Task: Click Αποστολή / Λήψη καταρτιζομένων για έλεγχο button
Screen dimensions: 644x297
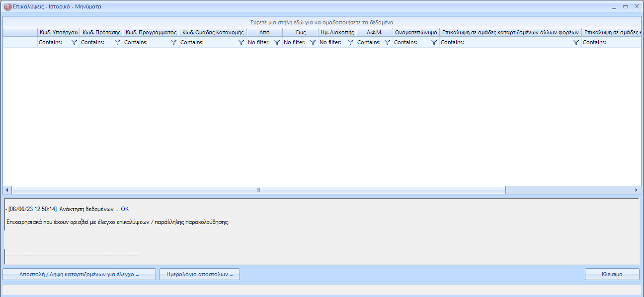Action: (79, 274)
